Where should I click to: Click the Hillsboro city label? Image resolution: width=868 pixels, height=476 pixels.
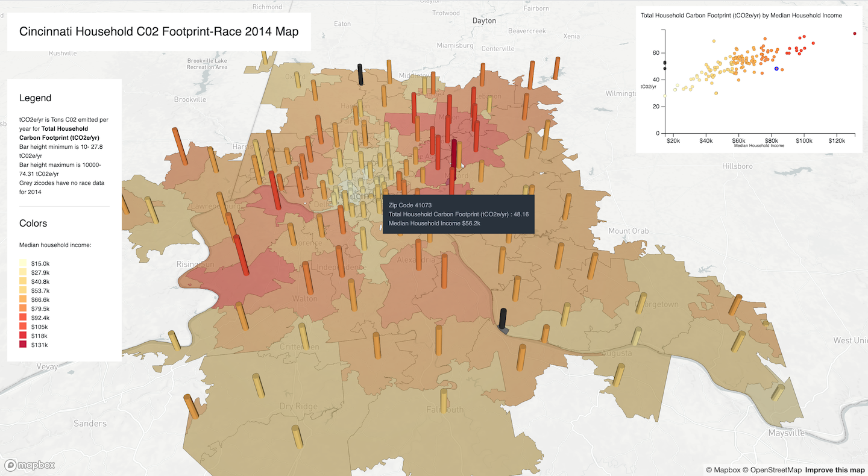pyautogui.click(x=738, y=166)
